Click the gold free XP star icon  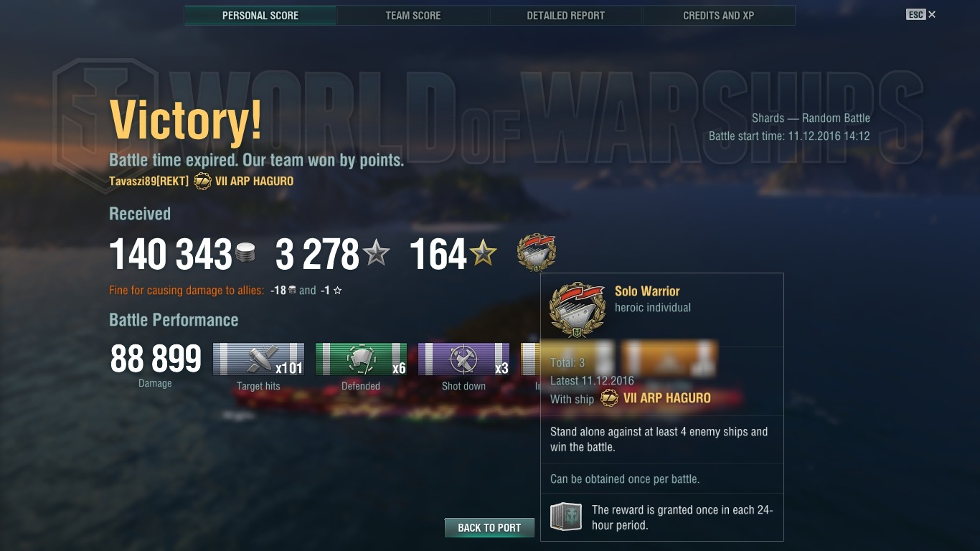(x=483, y=254)
